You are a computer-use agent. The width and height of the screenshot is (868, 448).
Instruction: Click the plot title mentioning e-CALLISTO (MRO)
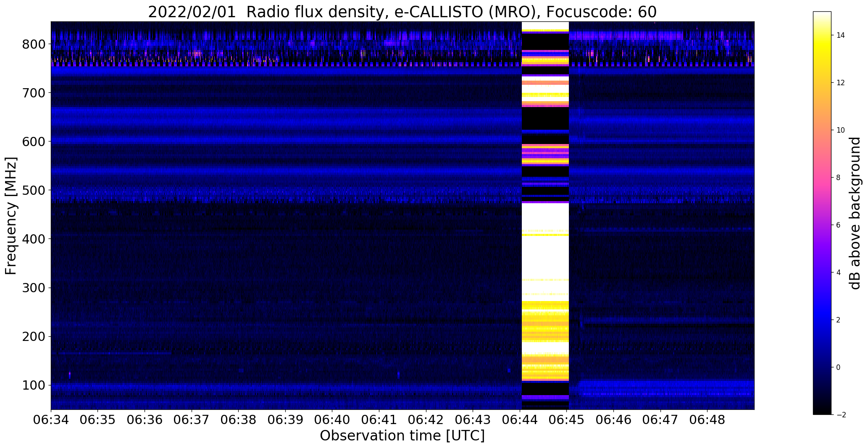tap(402, 12)
